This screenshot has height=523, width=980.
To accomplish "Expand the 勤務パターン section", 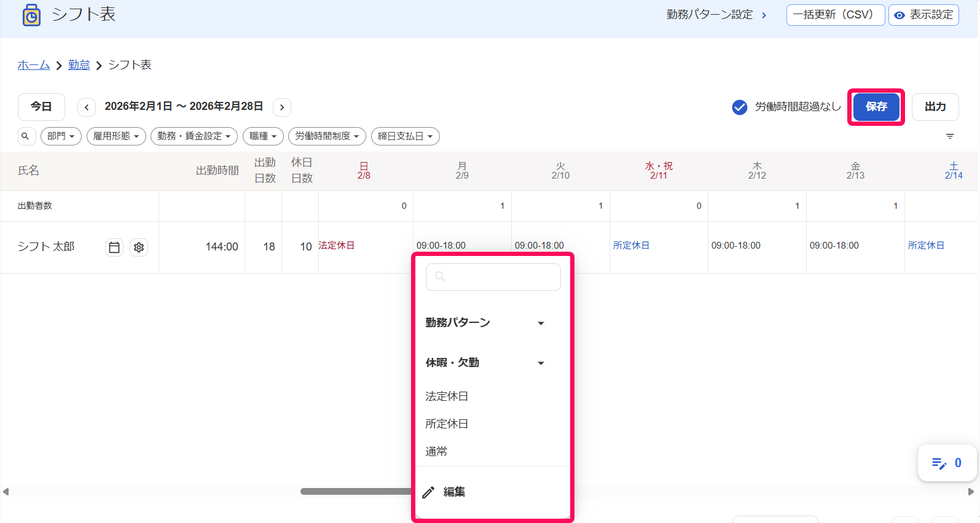I will coord(485,323).
